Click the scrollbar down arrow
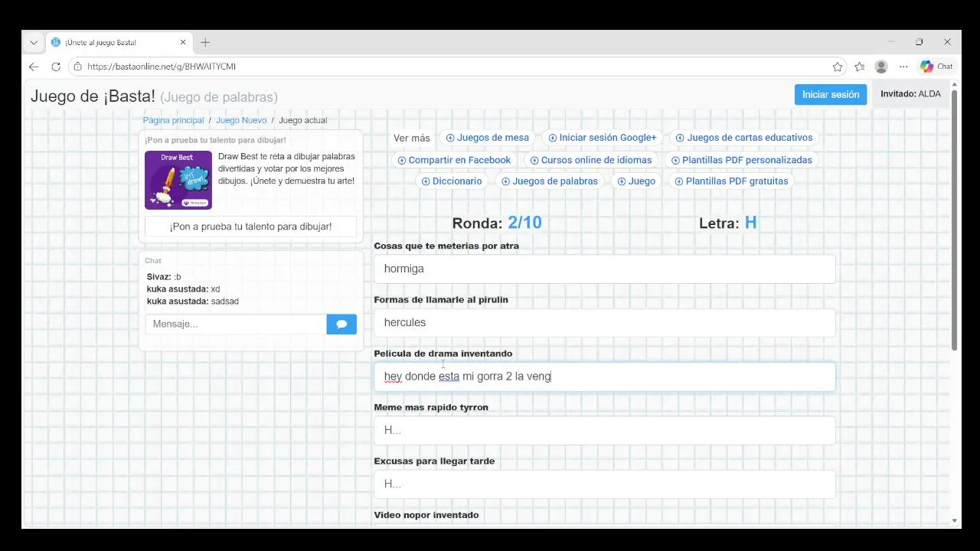This screenshot has height=551, width=980. tap(955, 521)
